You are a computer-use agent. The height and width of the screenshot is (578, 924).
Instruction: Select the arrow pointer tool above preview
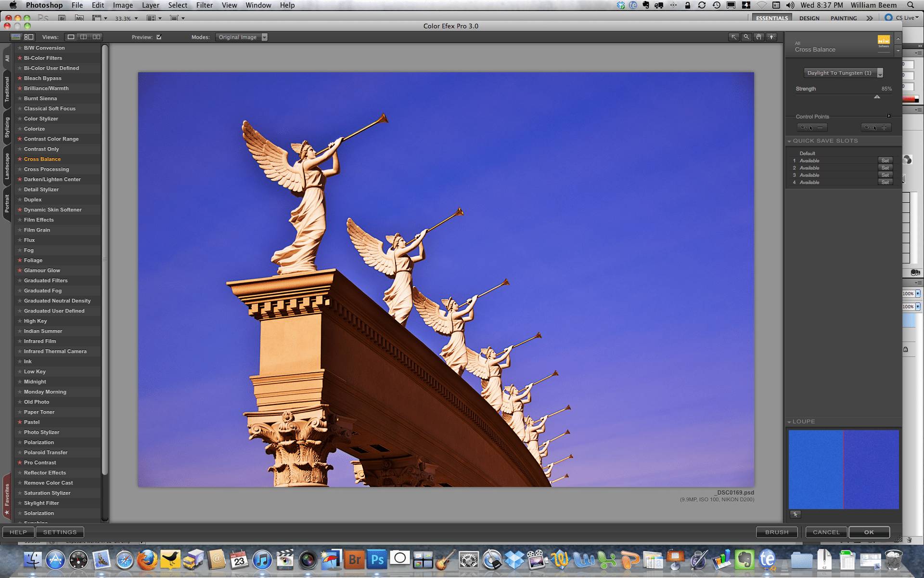pos(733,37)
